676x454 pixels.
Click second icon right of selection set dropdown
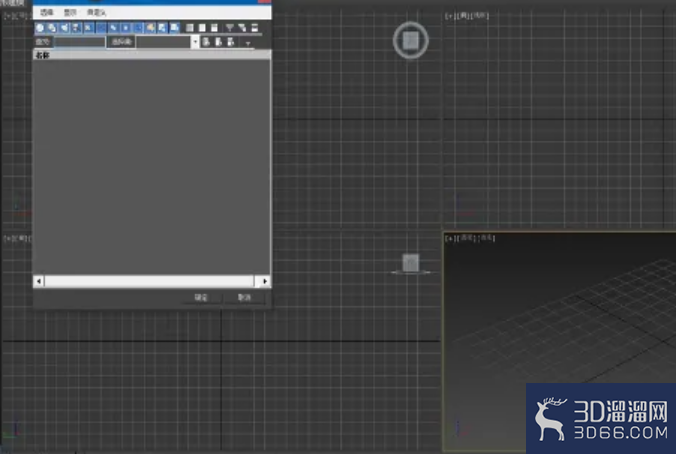(219, 42)
